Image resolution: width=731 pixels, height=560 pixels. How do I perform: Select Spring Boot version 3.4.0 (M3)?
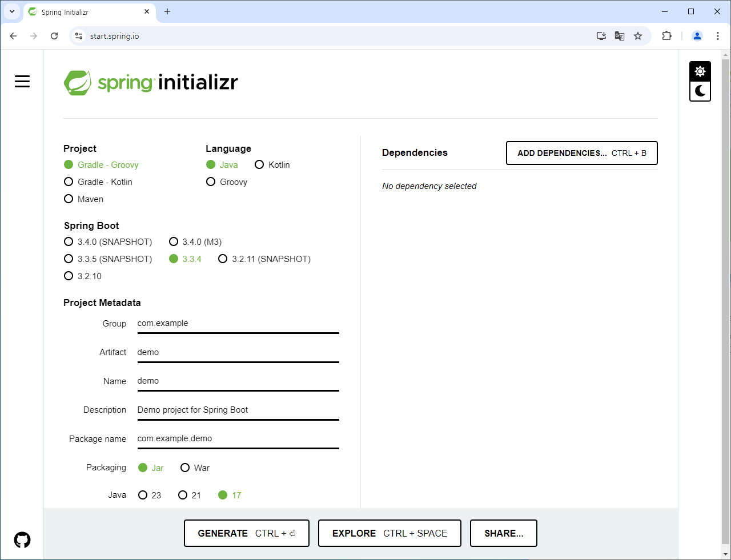[x=174, y=241]
